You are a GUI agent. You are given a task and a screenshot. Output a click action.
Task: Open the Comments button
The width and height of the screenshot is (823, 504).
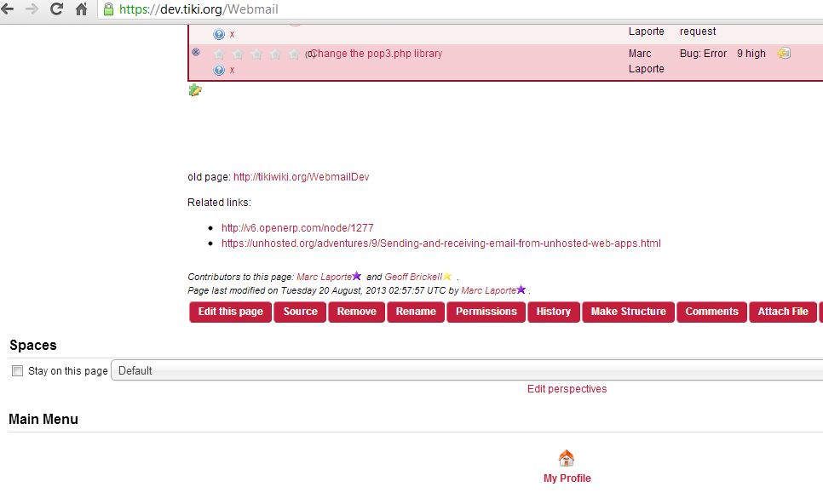tap(711, 312)
